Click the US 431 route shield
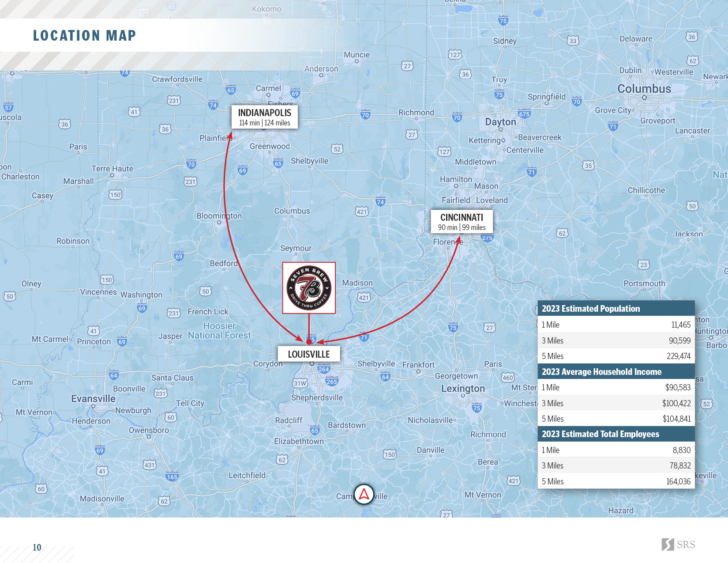The height and width of the screenshot is (563, 728). tap(150, 465)
